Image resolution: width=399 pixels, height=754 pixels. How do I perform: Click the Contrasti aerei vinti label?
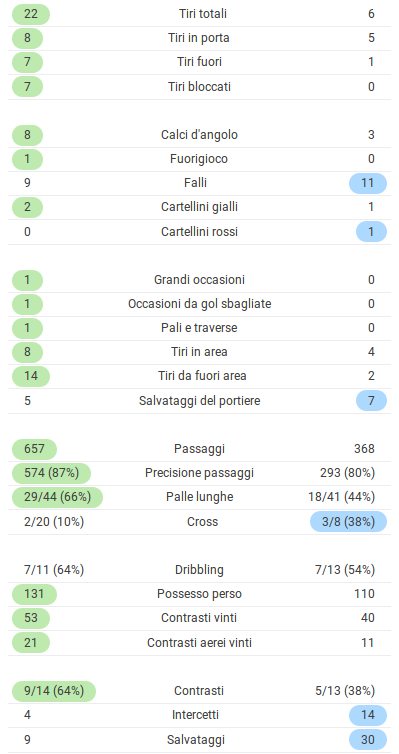tap(200, 643)
